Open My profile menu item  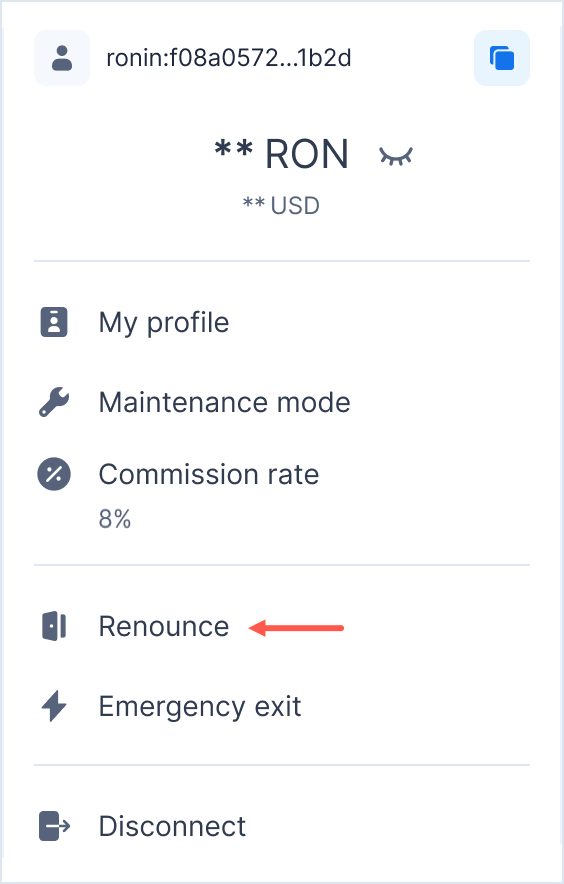coord(282,322)
